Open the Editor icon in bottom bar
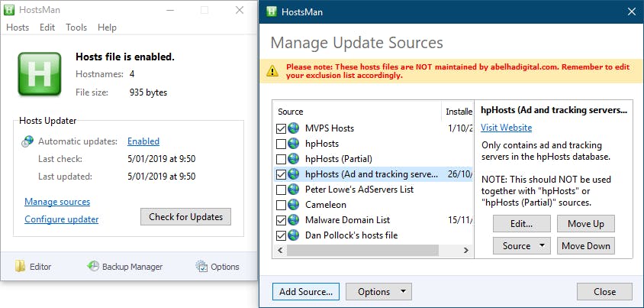Screen dimensions: 644x308 pos(20,267)
